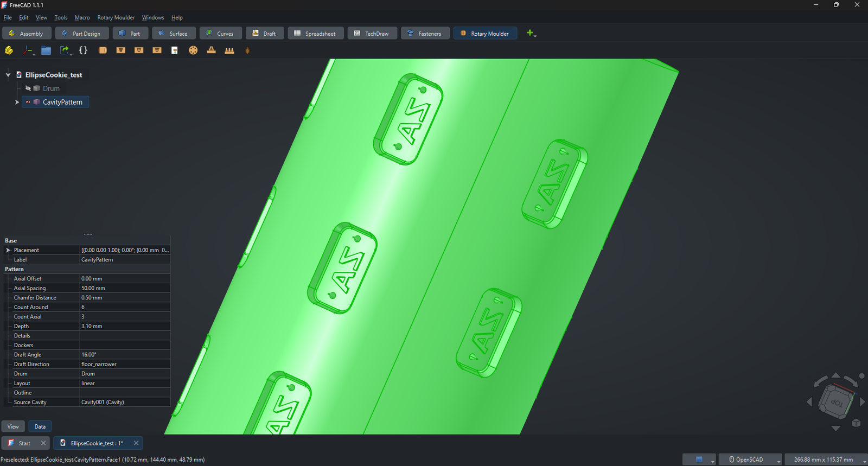Click the navigation cube mini-cube menu icon

click(x=856, y=423)
